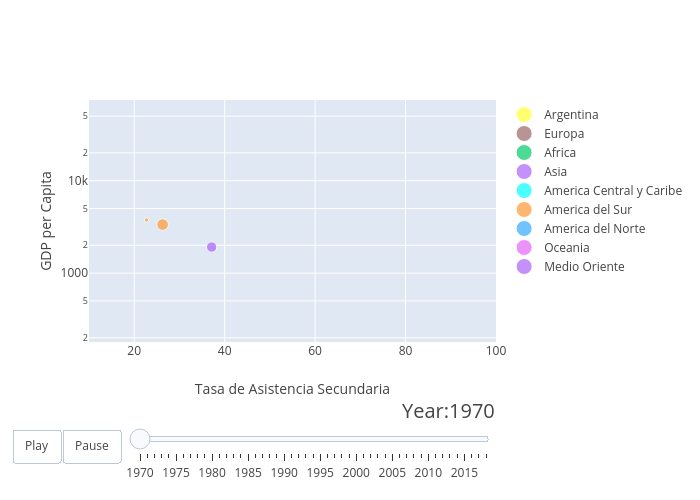Toggle America del Sur orange marker

click(x=524, y=210)
